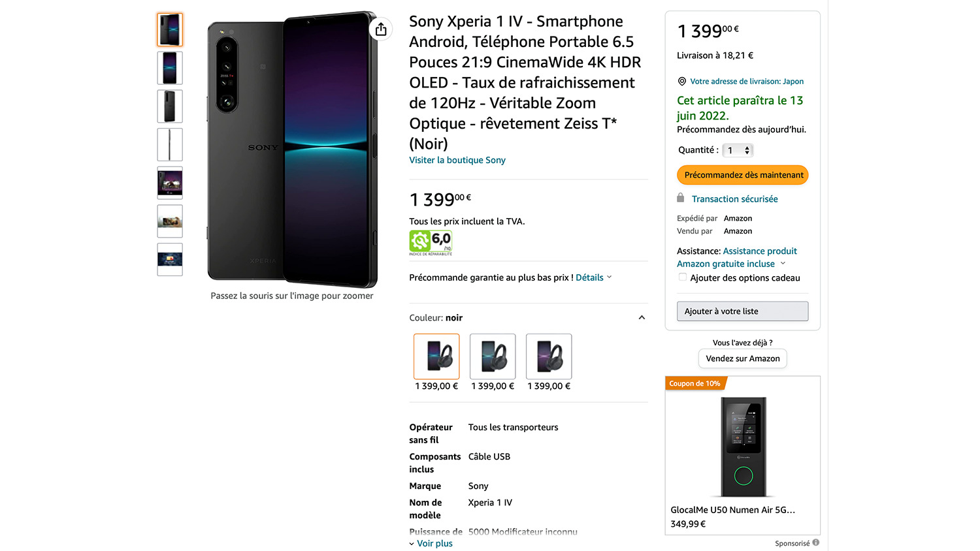The image size is (980, 551).
Task: Click the sponsored info icon
Action: tap(816, 543)
